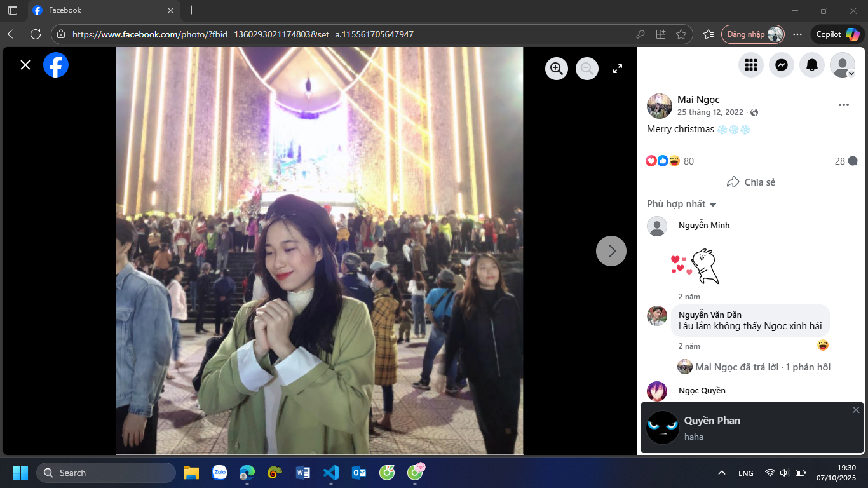Zoom out of the photo
Viewport: 868px width, 488px height.
587,69
